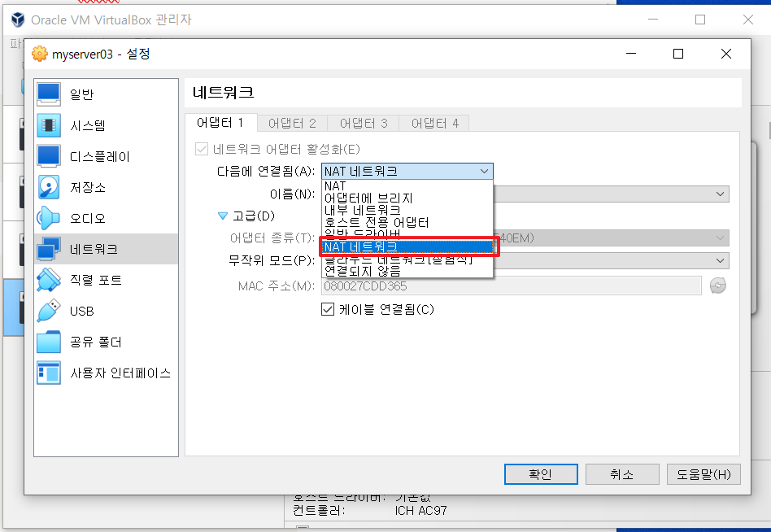The image size is (771, 532).
Task: Select the 디스플레이 monitor icon
Action: click(49, 156)
